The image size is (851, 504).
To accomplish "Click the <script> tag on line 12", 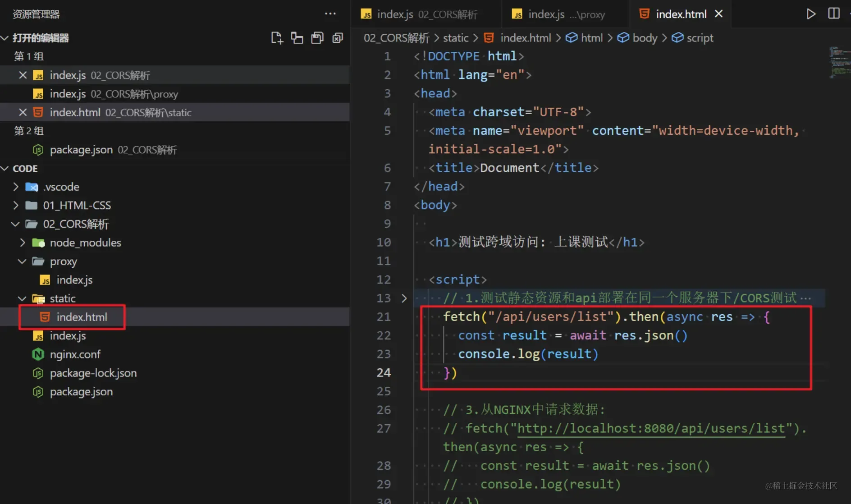I will [458, 279].
